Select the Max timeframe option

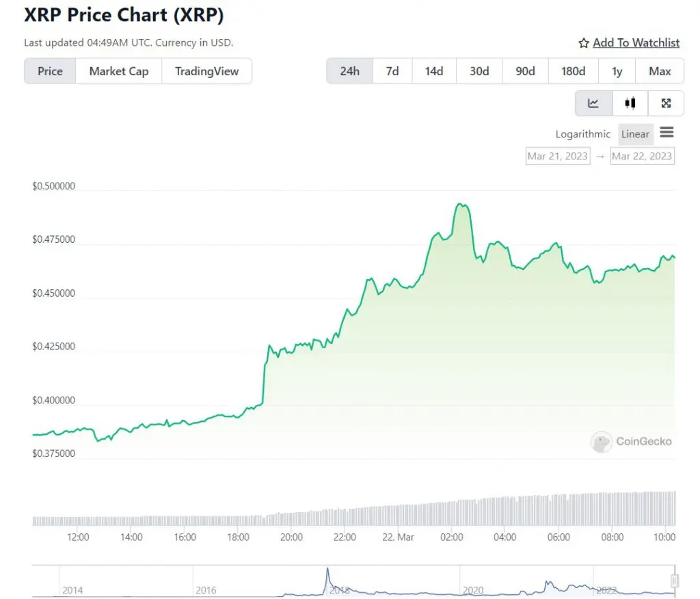click(x=659, y=70)
